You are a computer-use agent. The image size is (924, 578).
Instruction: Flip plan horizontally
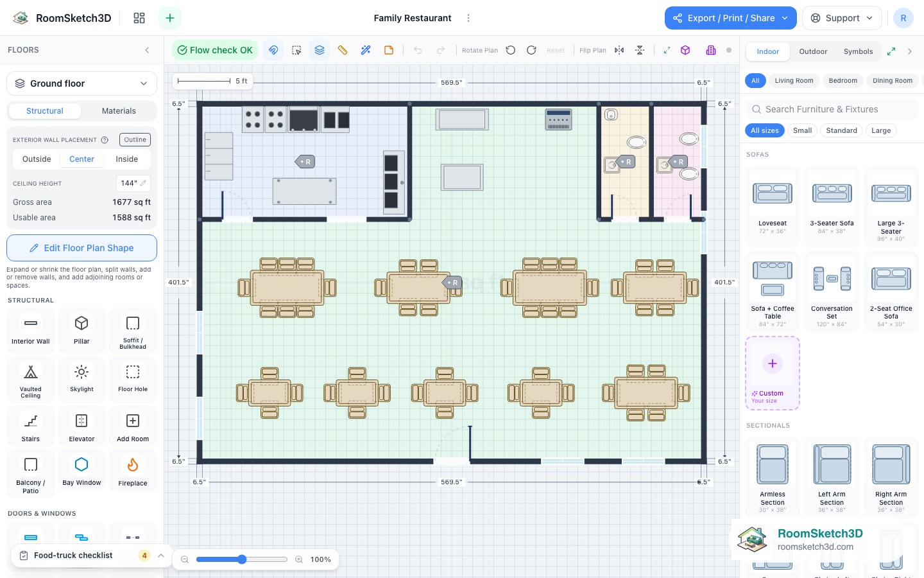619,50
